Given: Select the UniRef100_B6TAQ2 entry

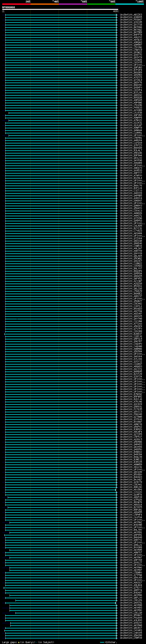Looking at the screenshot, I should point(131,30).
